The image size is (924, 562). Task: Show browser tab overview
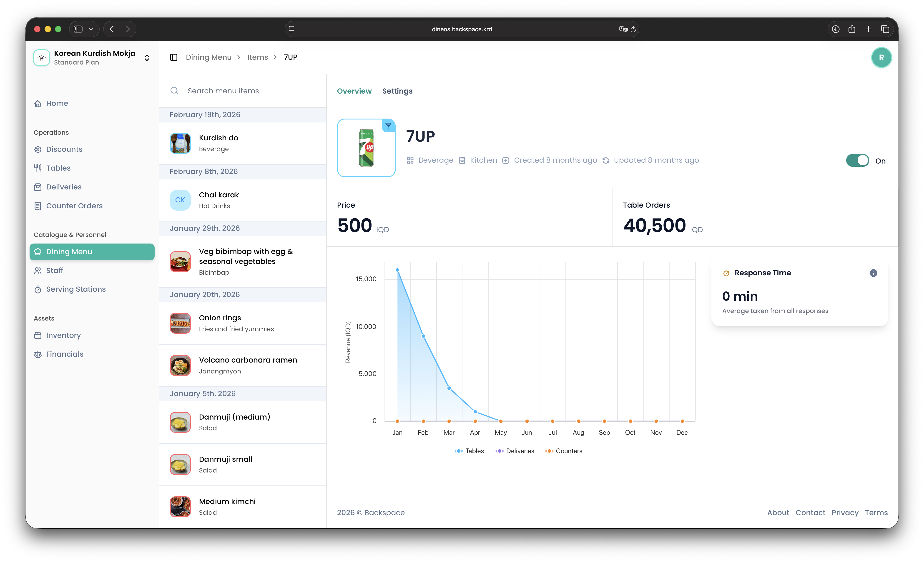pos(885,29)
